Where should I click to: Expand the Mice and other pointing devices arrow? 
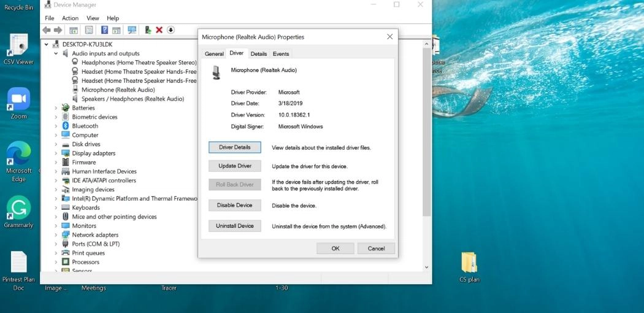(x=56, y=217)
